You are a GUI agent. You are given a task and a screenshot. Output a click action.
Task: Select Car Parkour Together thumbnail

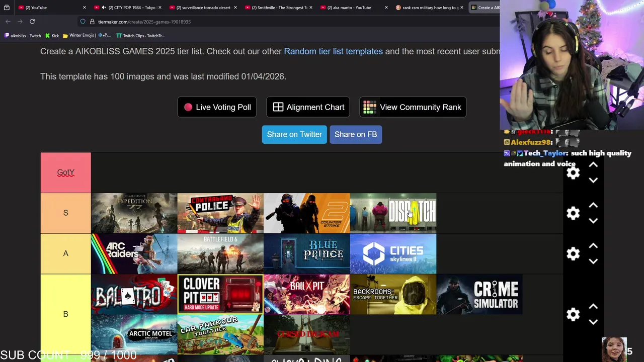click(x=220, y=334)
